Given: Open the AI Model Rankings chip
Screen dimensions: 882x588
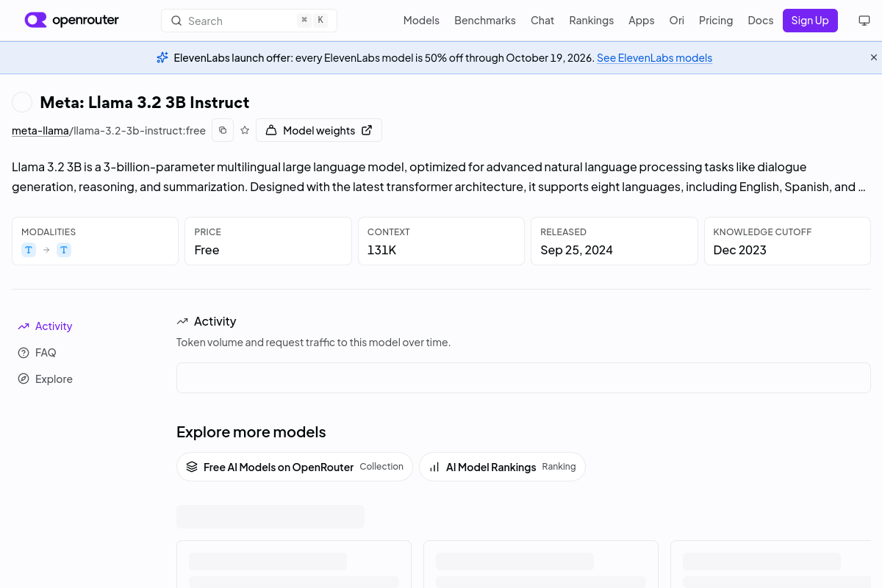Looking at the screenshot, I should (502, 467).
